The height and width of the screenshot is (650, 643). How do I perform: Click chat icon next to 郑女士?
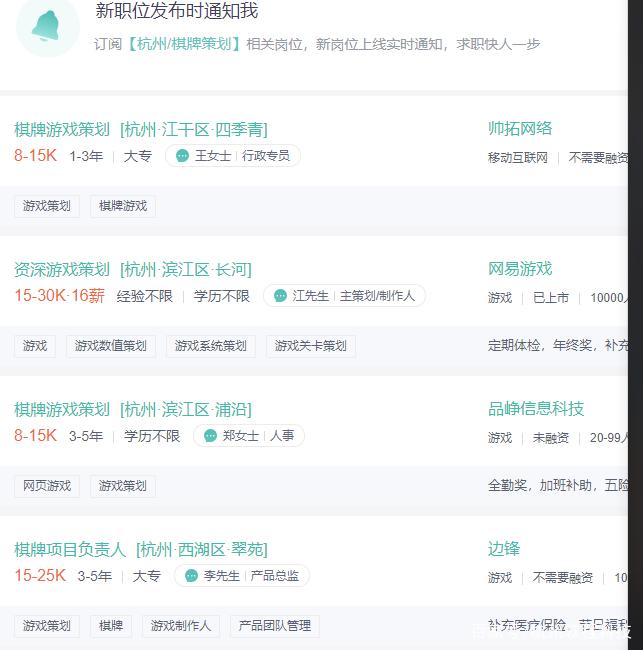coord(211,436)
